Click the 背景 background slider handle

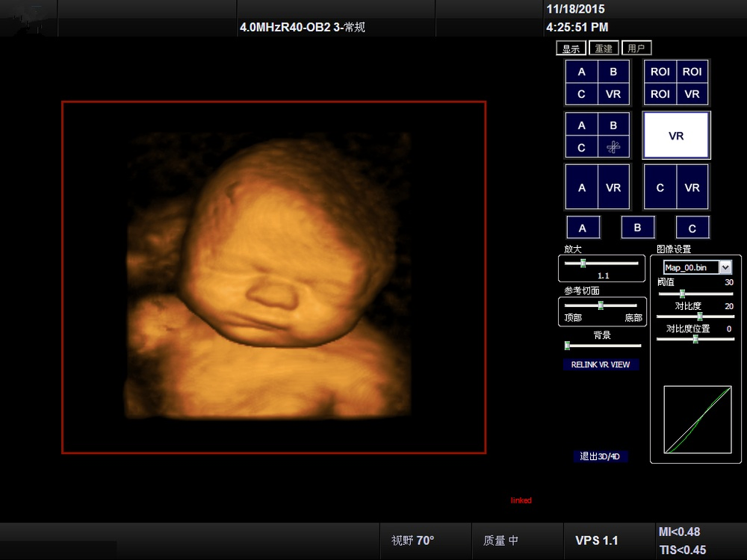pos(568,346)
